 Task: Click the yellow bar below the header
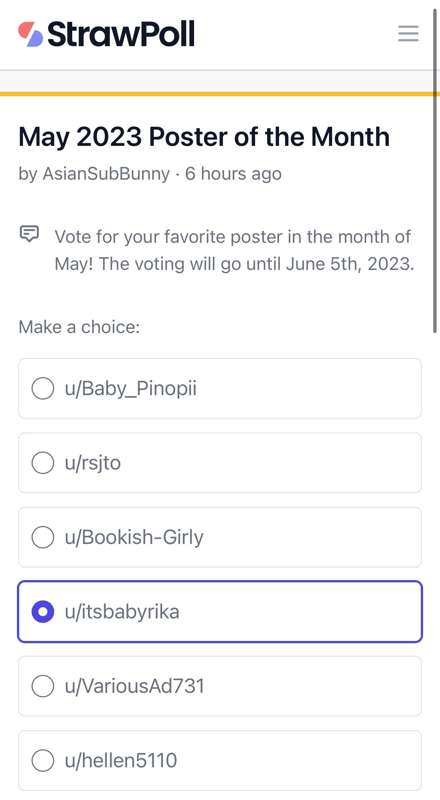click(x=220, y=94)
